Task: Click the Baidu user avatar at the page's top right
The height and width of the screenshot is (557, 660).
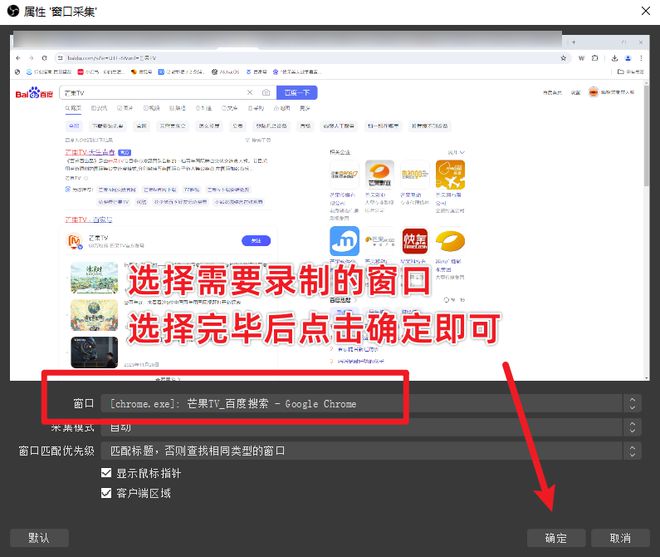Action: point(593,92)
